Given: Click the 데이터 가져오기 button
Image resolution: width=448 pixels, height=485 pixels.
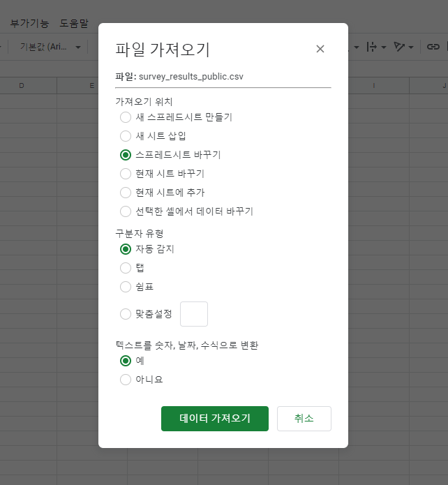Looking at the screenshot, I should coord(215,419).
